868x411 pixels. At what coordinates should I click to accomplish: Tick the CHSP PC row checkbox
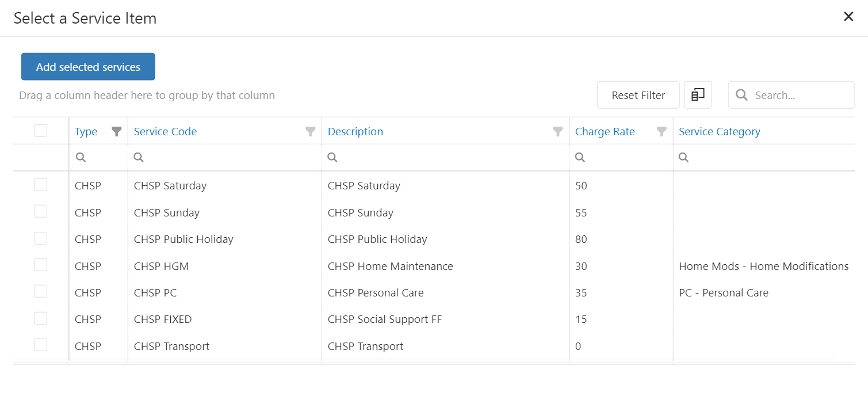tap(41, 291)
